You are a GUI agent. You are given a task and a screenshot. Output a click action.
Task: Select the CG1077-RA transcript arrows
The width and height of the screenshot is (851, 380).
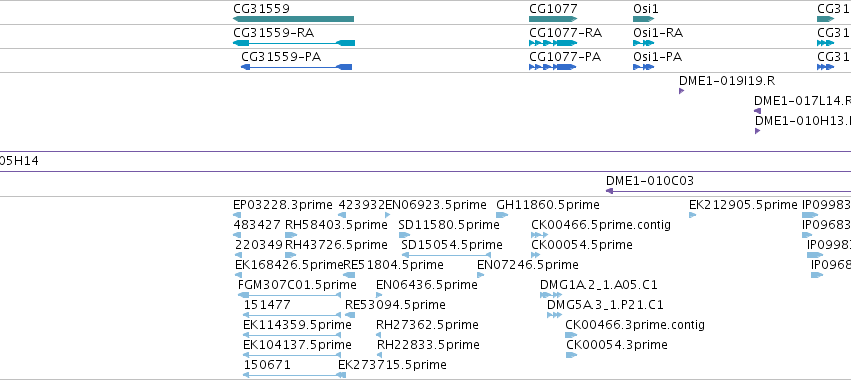553,43
